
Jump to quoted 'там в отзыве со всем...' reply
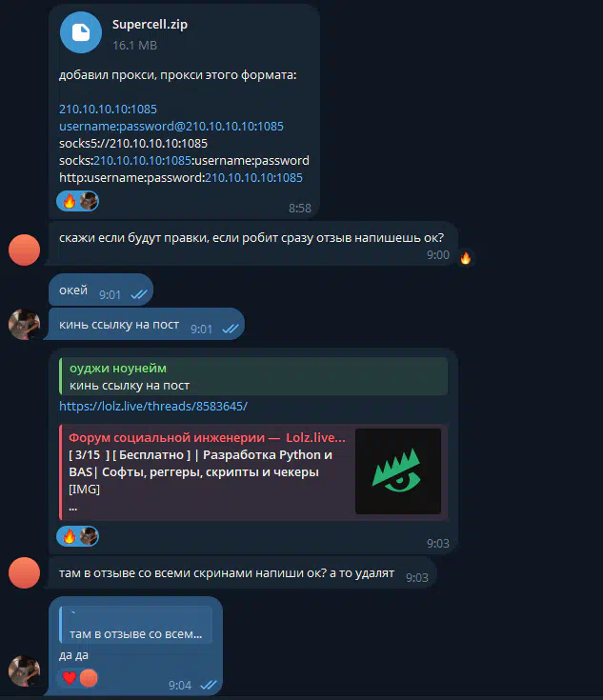[136, 625]
